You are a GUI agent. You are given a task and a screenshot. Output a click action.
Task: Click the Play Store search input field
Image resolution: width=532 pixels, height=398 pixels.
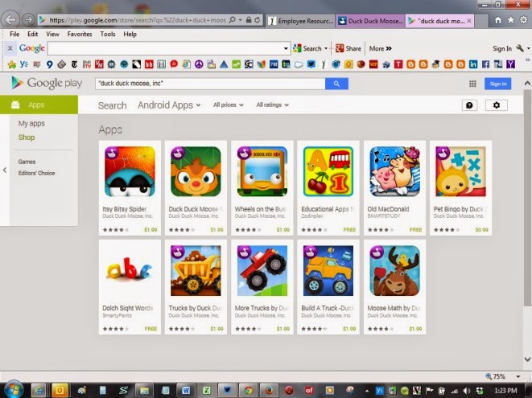(x=210, y=84)
